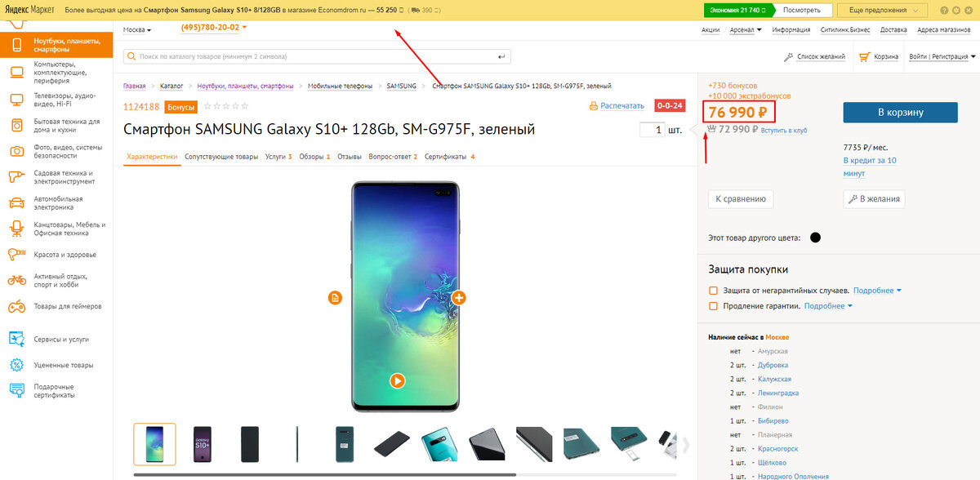Click the Мобильные телефоны breadcrumb link
This screenshot has height=480, width=980.
coord(340,86)
